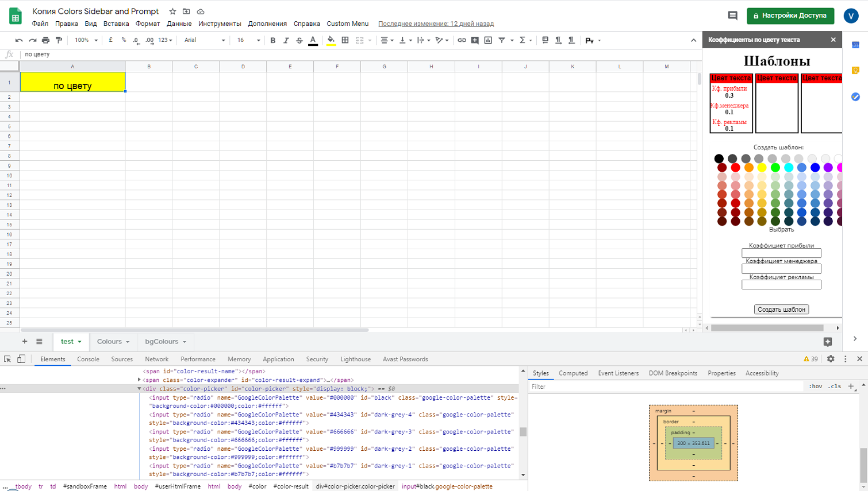Open the Calendar side panel icon

pyautogui.click(x=855, y=45)
